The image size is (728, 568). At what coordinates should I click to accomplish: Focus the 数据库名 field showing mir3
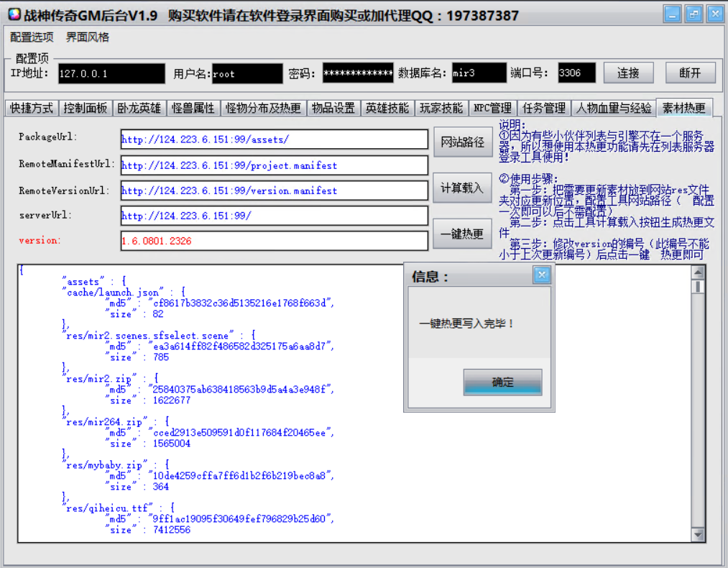[479, 73]
